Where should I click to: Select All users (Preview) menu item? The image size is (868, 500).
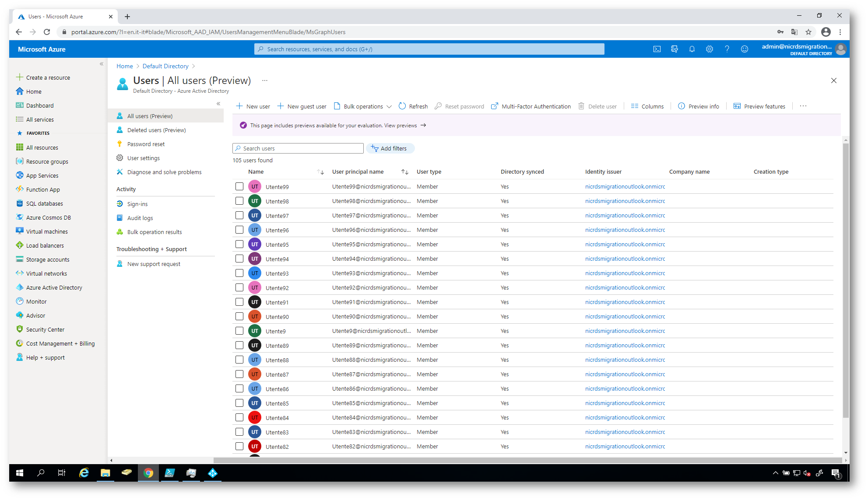165,116
